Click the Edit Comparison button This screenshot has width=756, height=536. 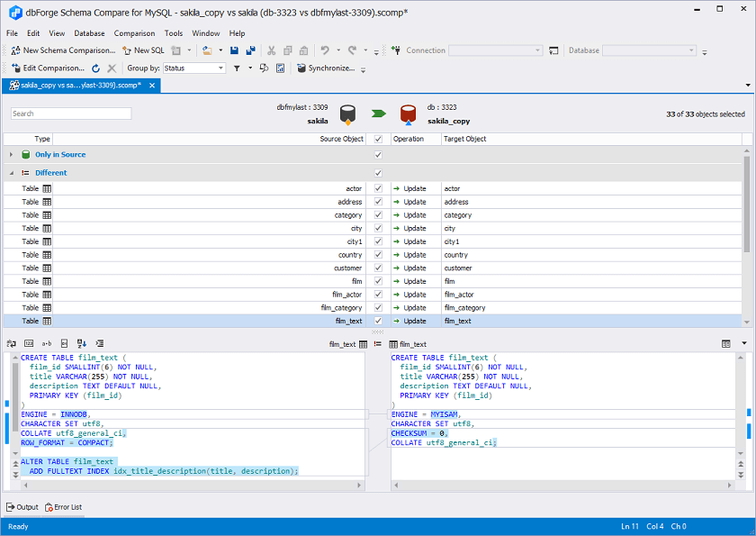click(48, 68)
